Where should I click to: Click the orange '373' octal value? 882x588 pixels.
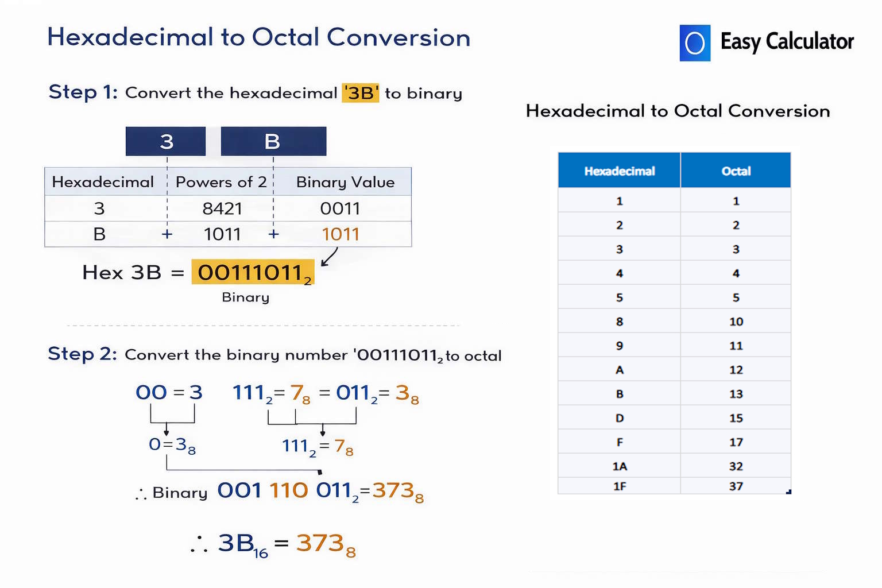coord(394,490)
